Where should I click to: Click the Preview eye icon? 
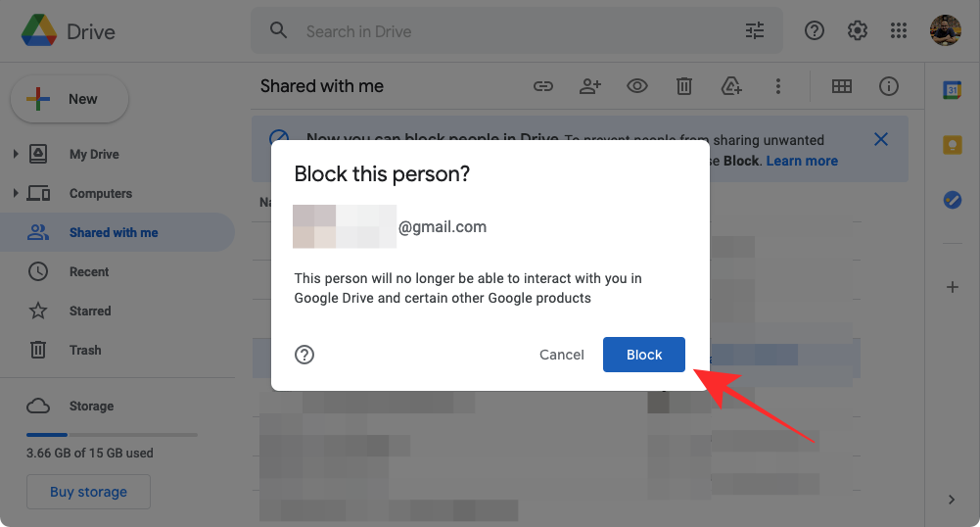point(637,86)
